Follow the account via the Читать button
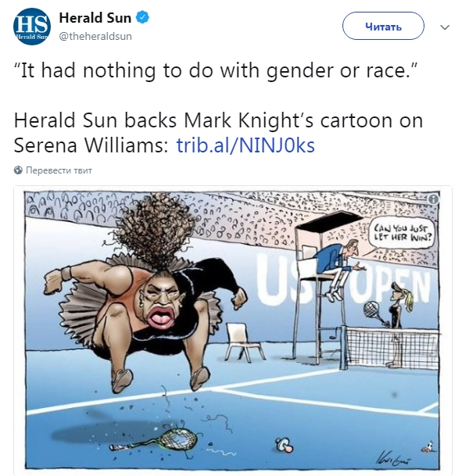Screen dimensions: 462x476 pos(383,26)
